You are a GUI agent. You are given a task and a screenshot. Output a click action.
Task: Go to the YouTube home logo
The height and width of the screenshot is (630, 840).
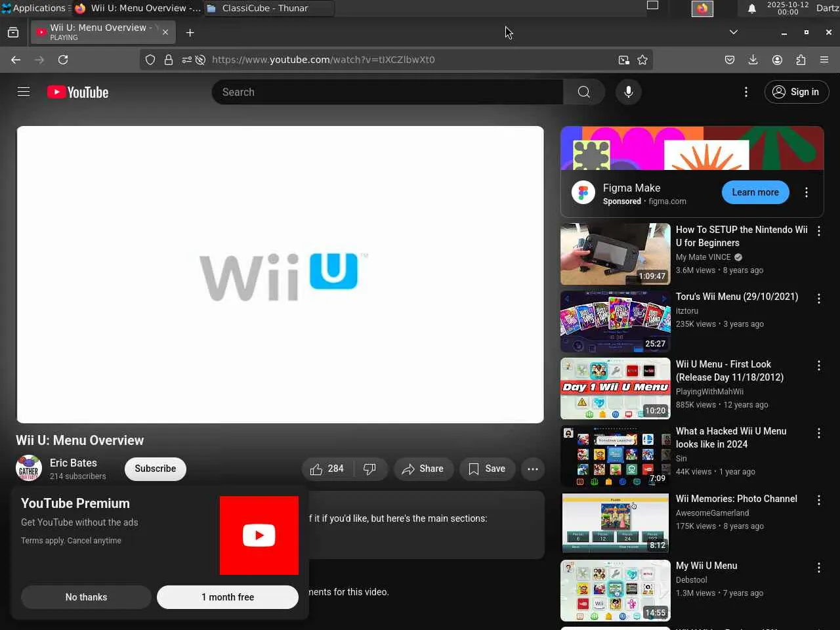pos(77,93)
